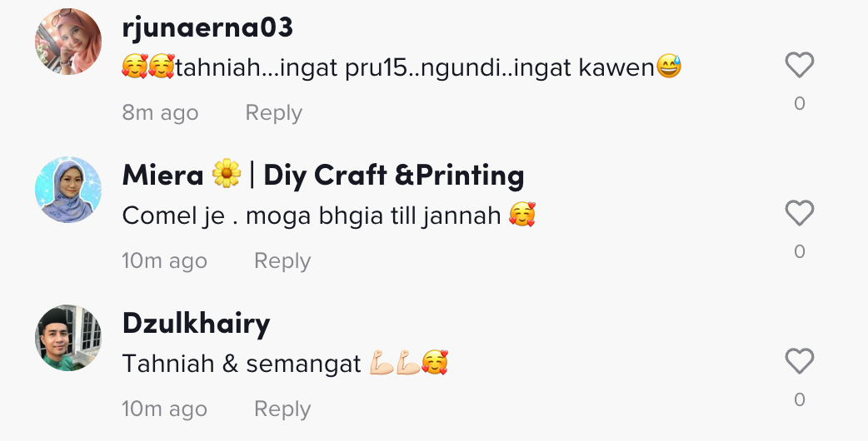Click like count under rjunaerna03's heart

click(x=800, y=103)
